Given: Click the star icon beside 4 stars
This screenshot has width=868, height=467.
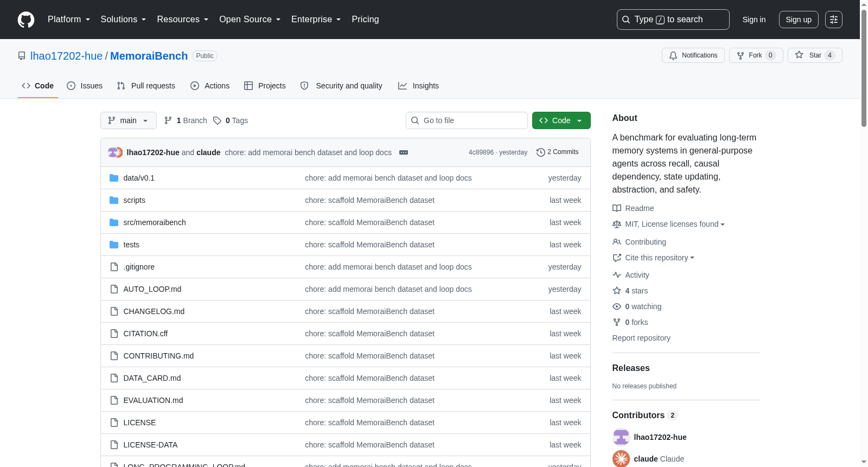Looking at the screenshot, I should pos(617,291).
